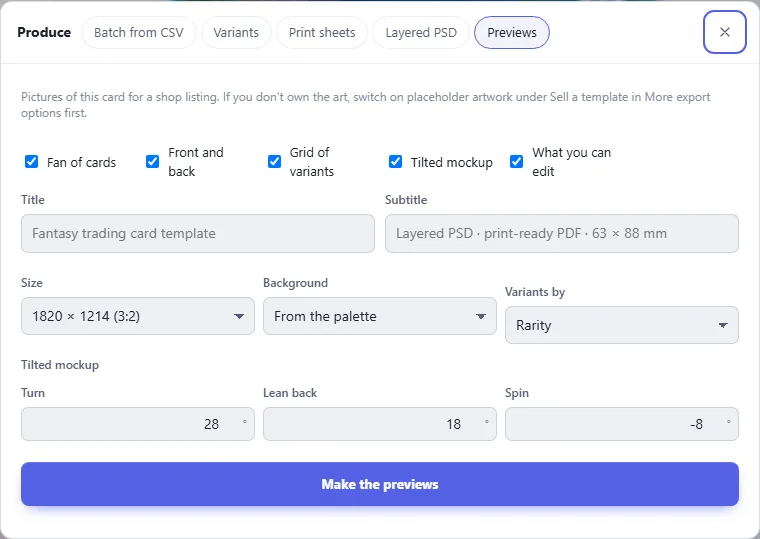Image resolution: width=760 pixels, height=539 pixels.
Task: Select the Layered PSD tab
Action: point(421,32)
